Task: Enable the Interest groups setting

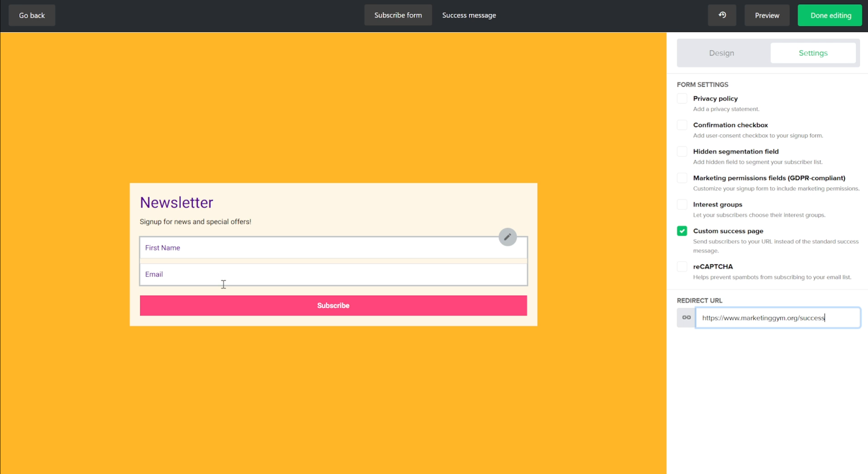Action: click(x=682, y=204)
